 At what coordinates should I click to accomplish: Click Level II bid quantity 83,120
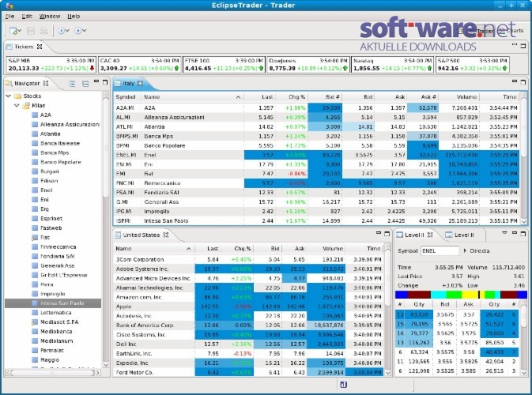(x=419, y=314)
